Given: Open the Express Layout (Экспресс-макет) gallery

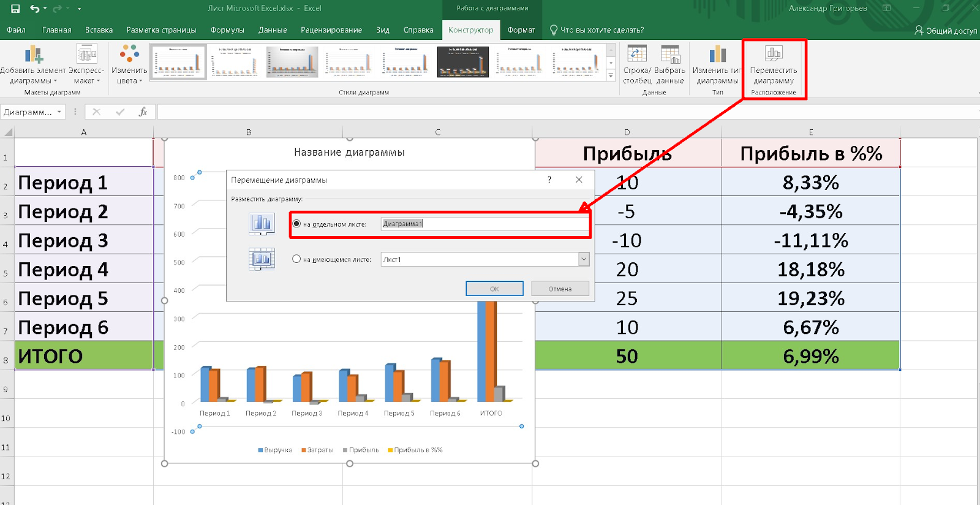Looking at the screenshot, I should [86, 55].
